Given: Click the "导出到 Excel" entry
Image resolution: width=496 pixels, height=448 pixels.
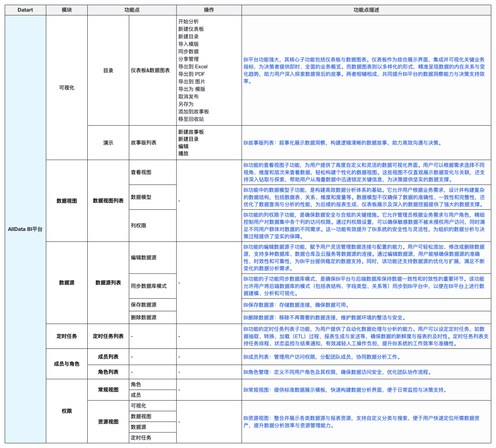Looking at the screenshot, I should click(193, 67).
